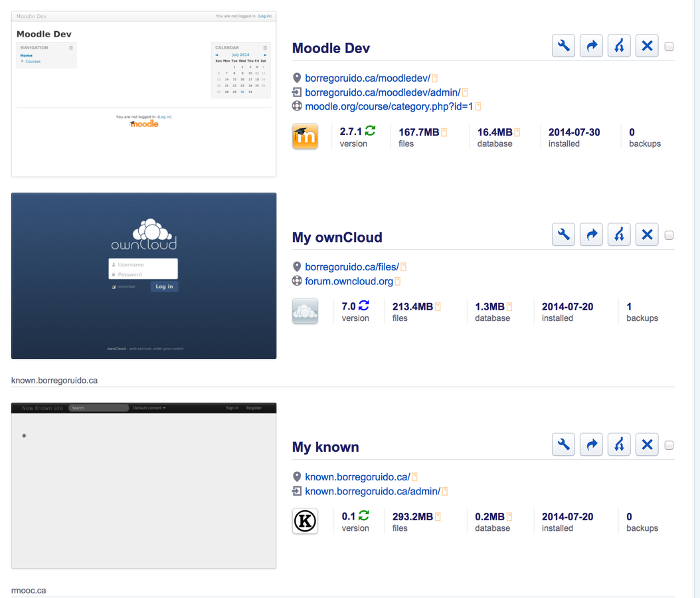Click the My known title heading

coord(325,447)
